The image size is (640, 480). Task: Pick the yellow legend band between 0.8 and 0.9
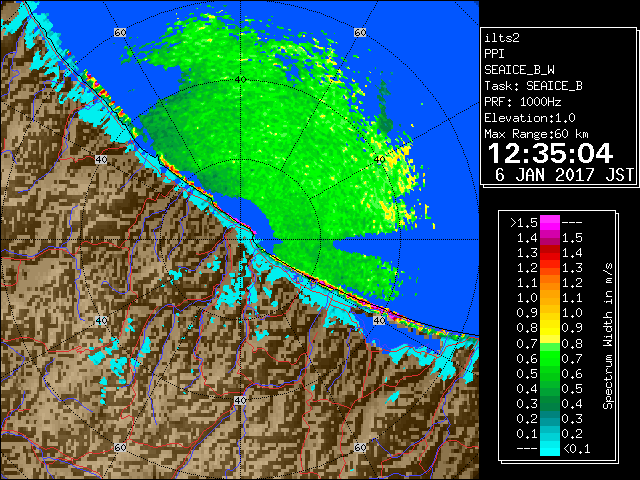pos(550,328)
